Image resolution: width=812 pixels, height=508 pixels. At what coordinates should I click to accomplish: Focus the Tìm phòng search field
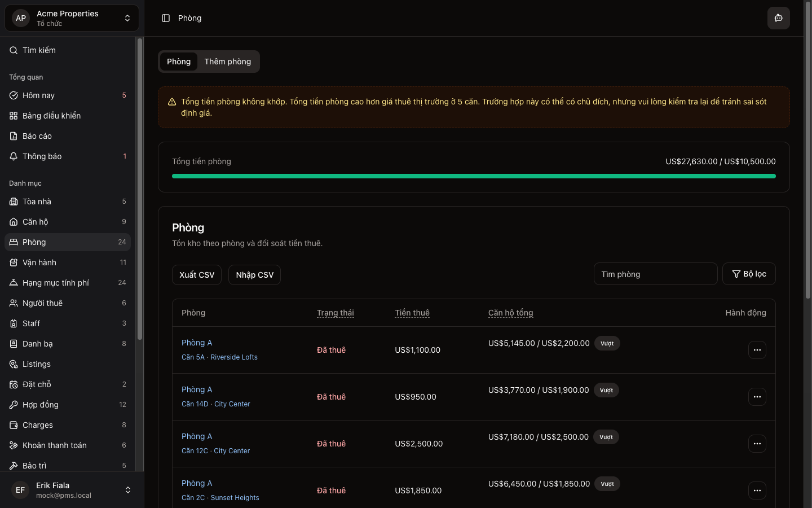pyautogui.click(x=655, y=274)
